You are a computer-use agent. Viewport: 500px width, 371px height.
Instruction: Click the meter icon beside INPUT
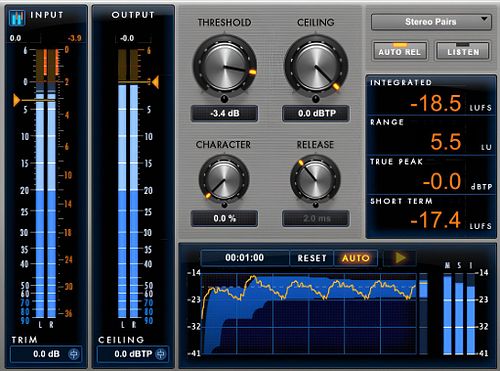[x=17, y=18]
